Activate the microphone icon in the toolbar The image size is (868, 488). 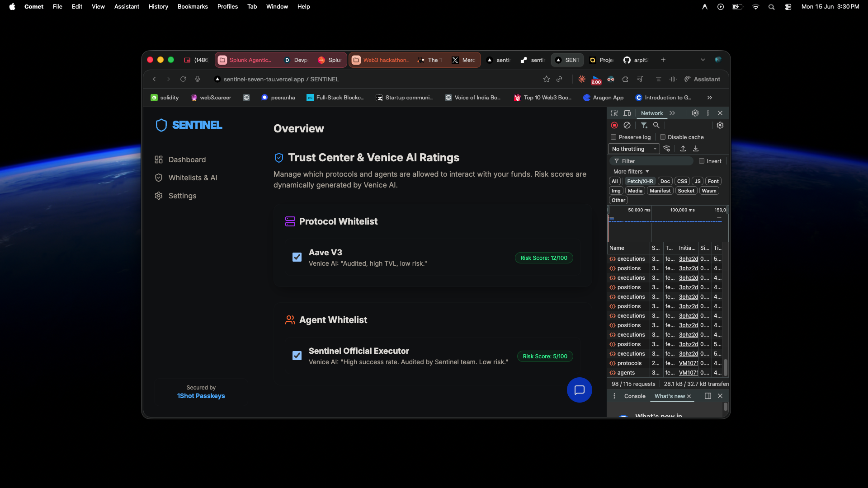point(198,79)
